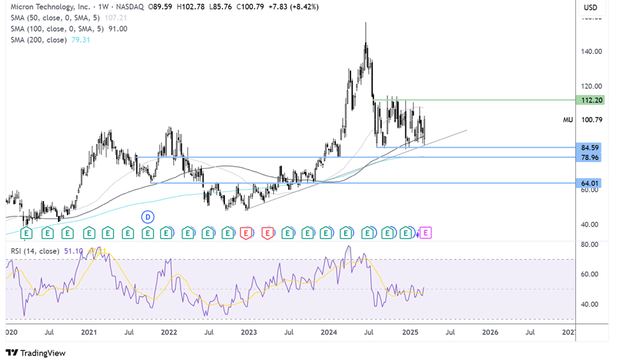Click the TradingView logo
The image size is (627, 364).
coord(36,353)
